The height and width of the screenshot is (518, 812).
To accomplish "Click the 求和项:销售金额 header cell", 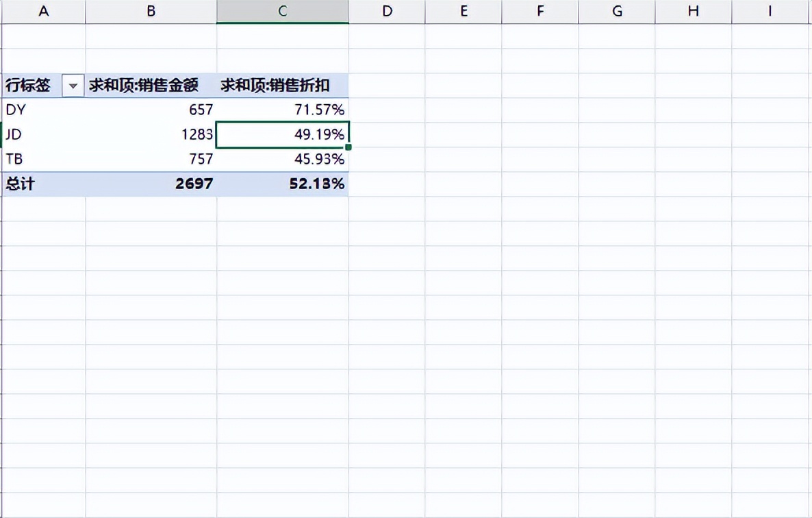I will coord(151,86).
